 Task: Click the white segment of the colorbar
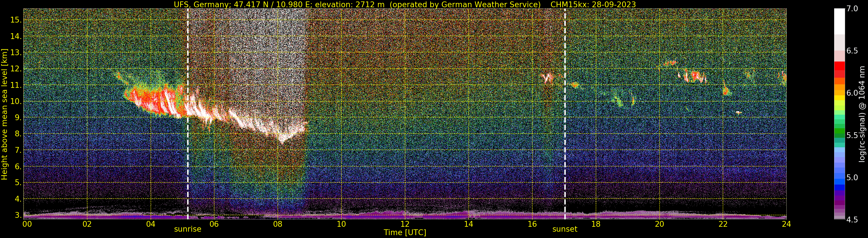pos(839,21)
